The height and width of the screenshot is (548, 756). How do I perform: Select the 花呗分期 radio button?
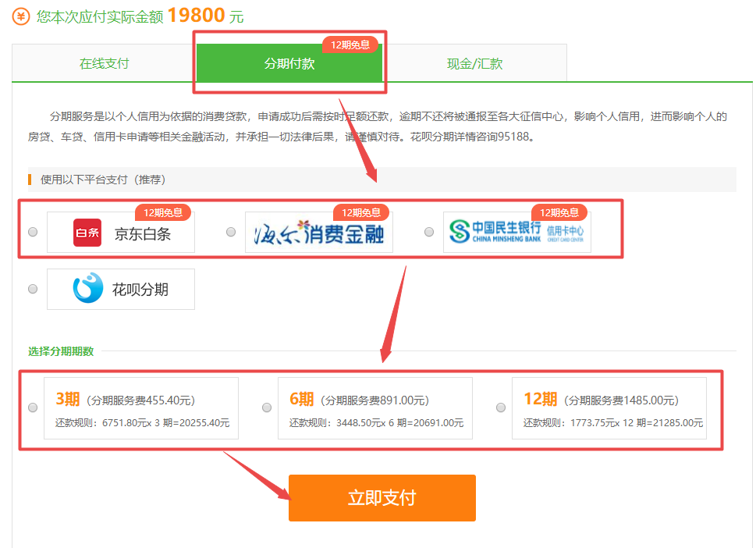(33, 289)
